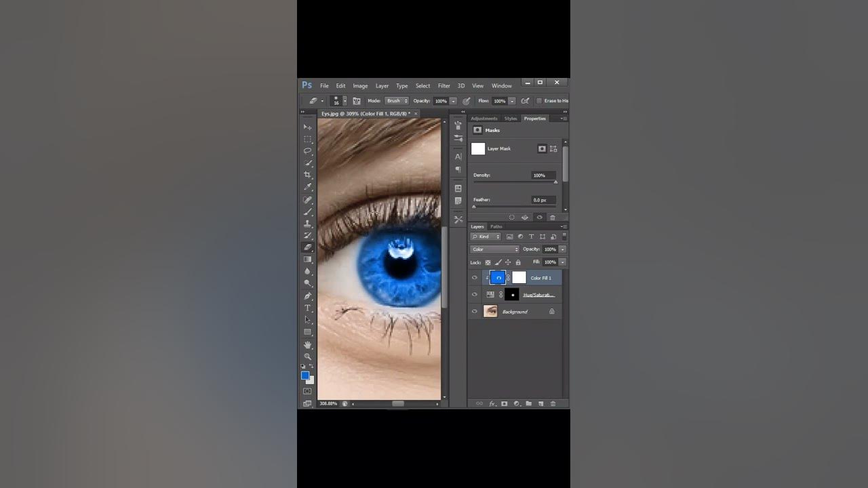Select the Eraser tool in toolbox
868x488 pixels.
tap(307, 247)
